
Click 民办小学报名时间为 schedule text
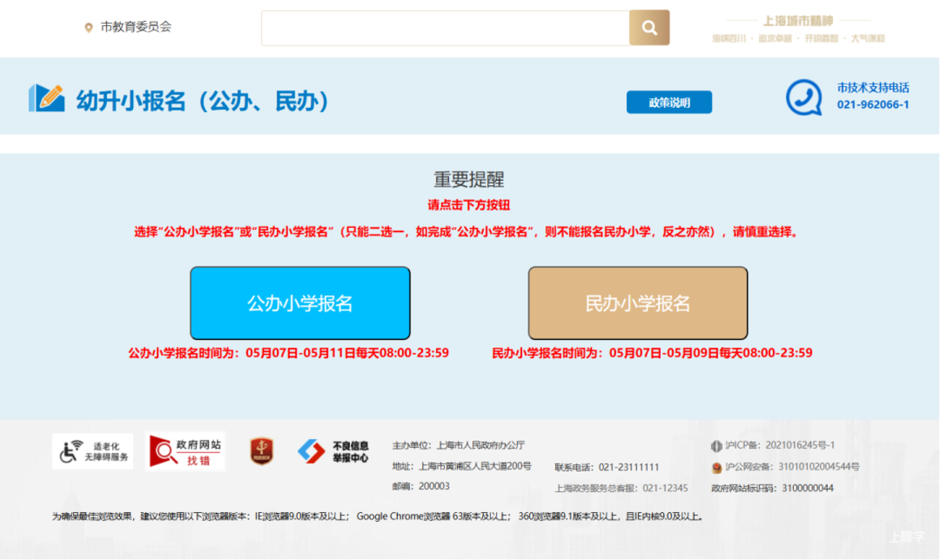[653, 353]
